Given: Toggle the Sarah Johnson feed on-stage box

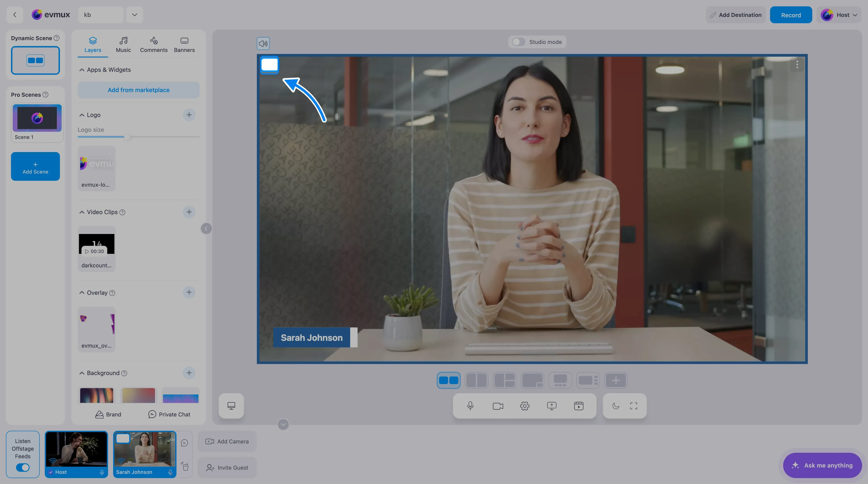Looking at the screenshot, I should [123, 438].
